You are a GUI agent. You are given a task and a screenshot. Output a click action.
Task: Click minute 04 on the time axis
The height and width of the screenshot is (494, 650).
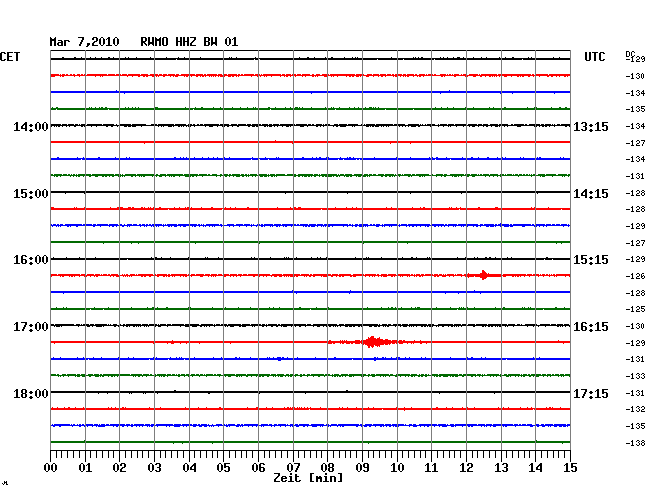[x=189, y=467]
